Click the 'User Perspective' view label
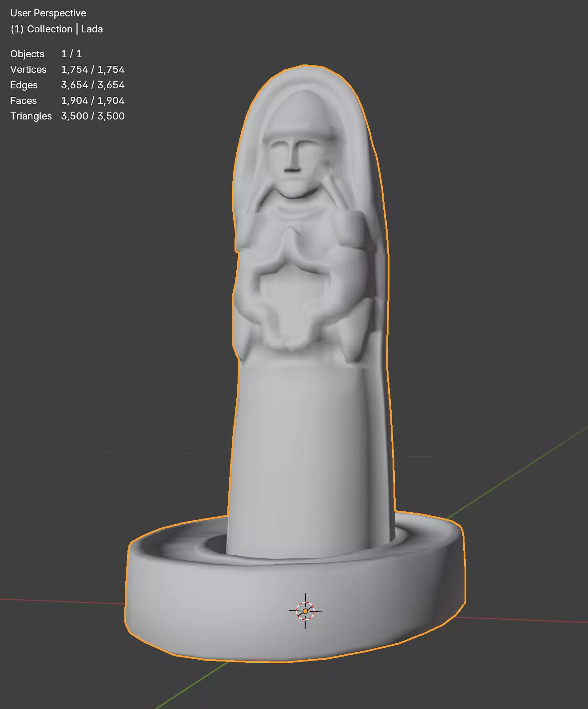This screenshot has width=588, height=709. 48,13
